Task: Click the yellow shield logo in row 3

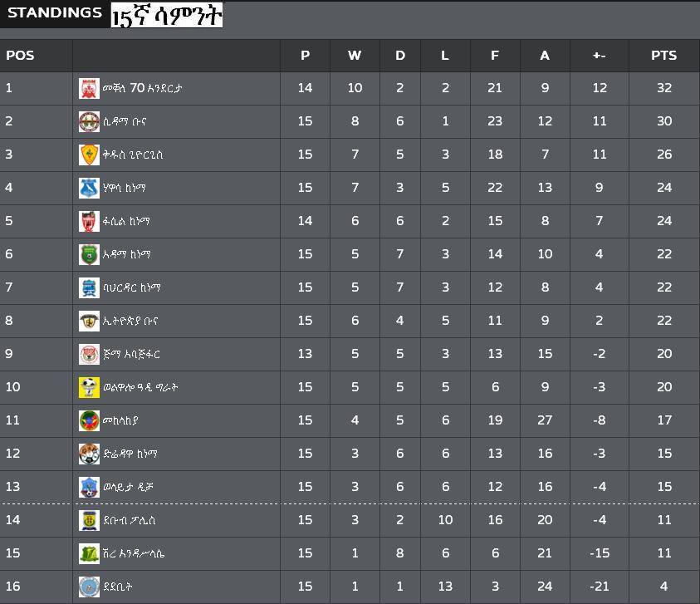Action: [89, 155]
